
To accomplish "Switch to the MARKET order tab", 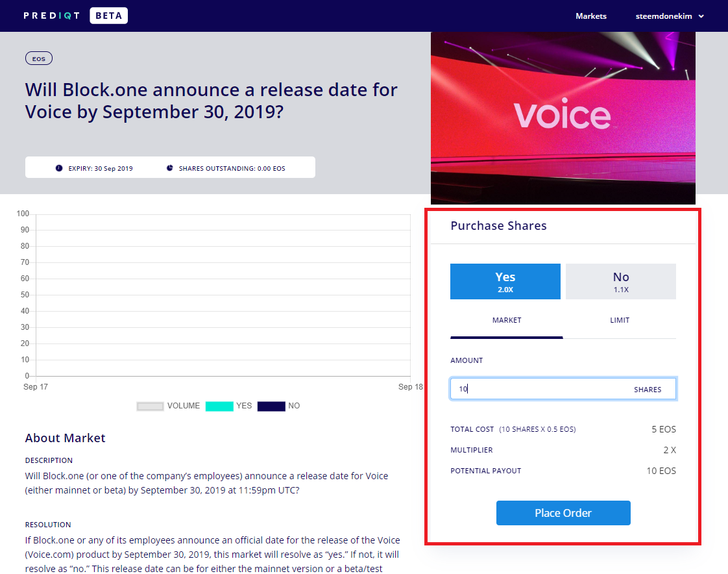I will 507,320.
